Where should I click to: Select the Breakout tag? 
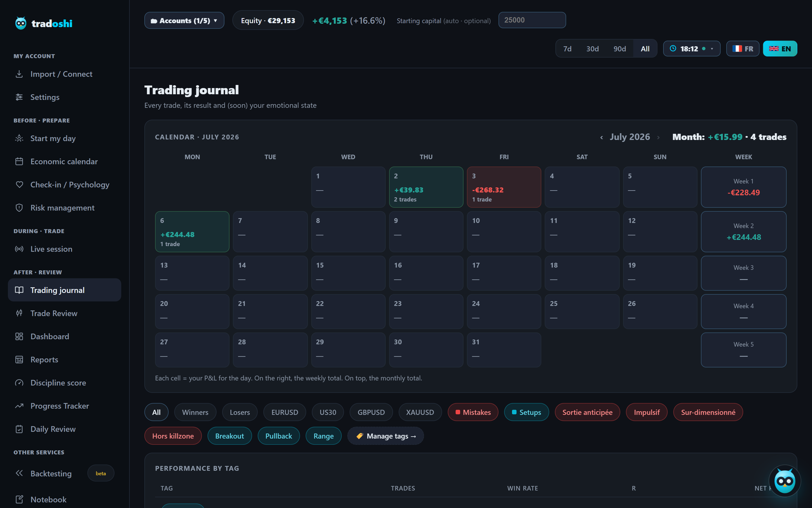coord(230,436)
